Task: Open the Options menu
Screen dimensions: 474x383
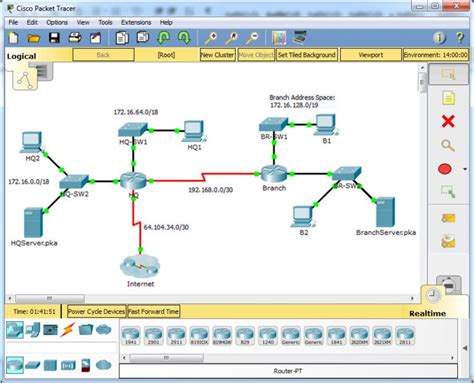Action: coord(57,22)
